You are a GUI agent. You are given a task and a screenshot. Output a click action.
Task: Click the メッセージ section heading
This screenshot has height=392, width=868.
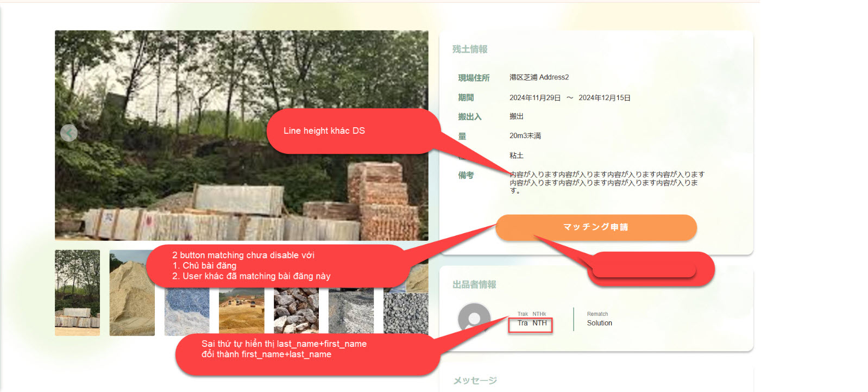click(x=475, y=381)
